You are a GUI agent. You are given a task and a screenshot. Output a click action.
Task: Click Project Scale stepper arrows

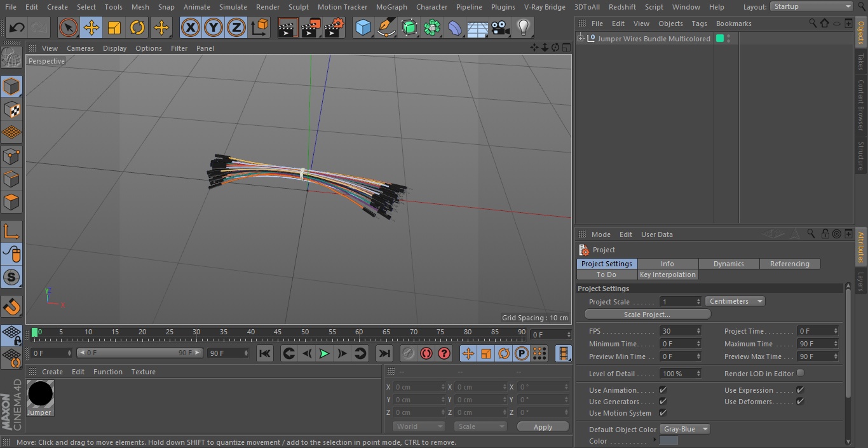point(698,301)
